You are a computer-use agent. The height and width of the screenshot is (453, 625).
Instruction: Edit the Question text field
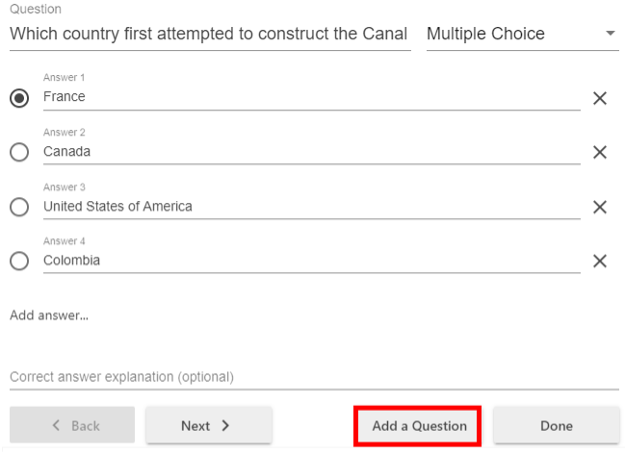point(208,34)
